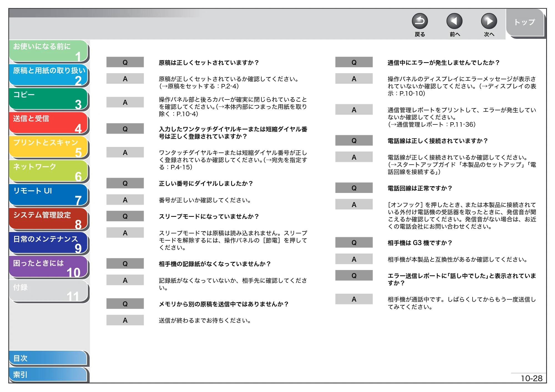
Task: Select chapter 4 送信と受信
Action: coord(49,123)
